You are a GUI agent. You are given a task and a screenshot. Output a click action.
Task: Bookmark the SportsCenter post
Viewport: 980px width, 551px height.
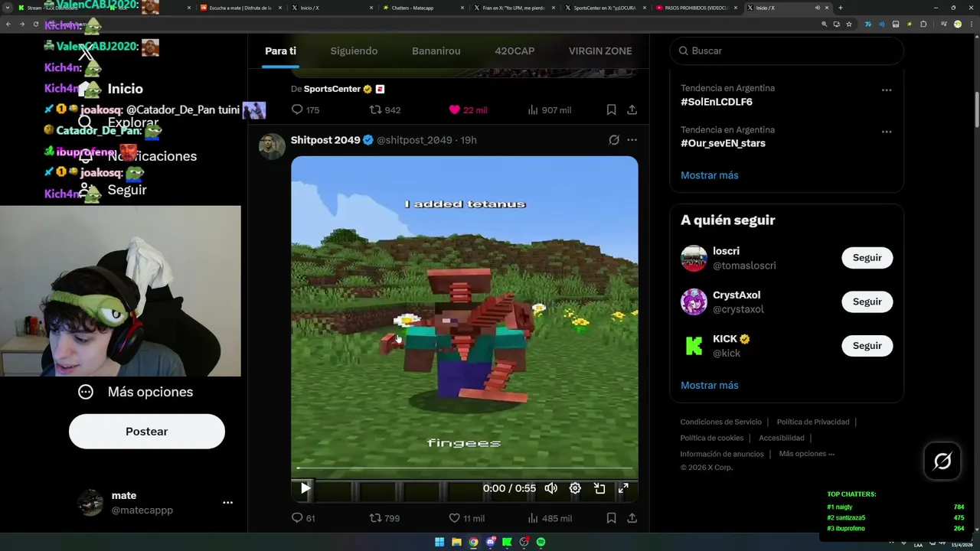(611, 110)
